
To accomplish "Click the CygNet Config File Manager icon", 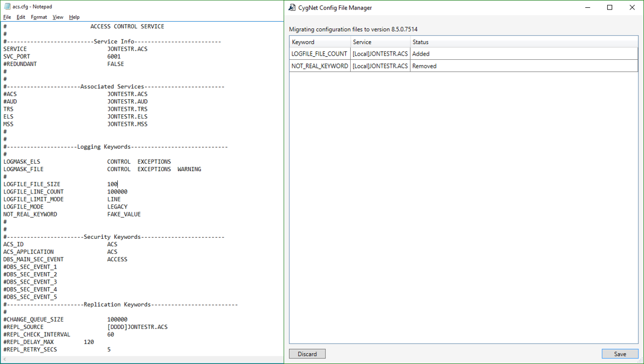I will (292, 8).
